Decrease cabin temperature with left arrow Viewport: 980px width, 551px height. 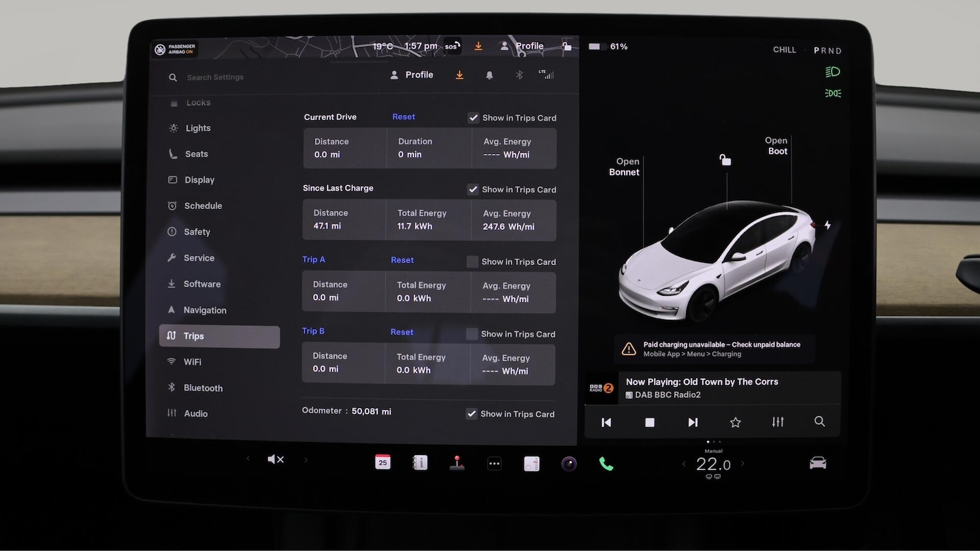684,464
